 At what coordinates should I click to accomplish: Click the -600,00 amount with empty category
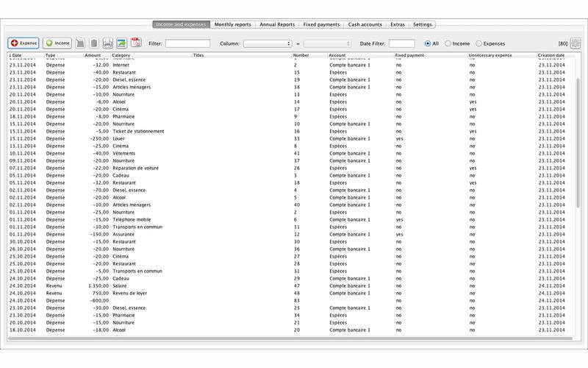(x=99, y=300)
